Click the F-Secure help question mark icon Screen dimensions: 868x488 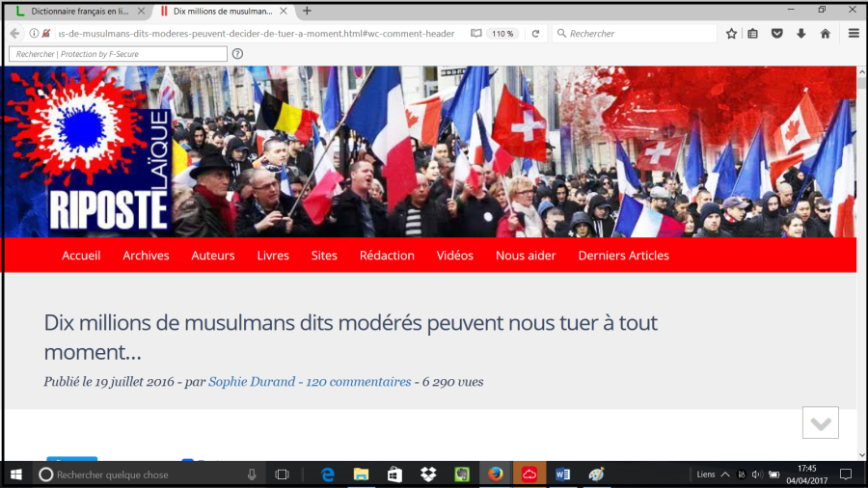click(x=237, y=54)
